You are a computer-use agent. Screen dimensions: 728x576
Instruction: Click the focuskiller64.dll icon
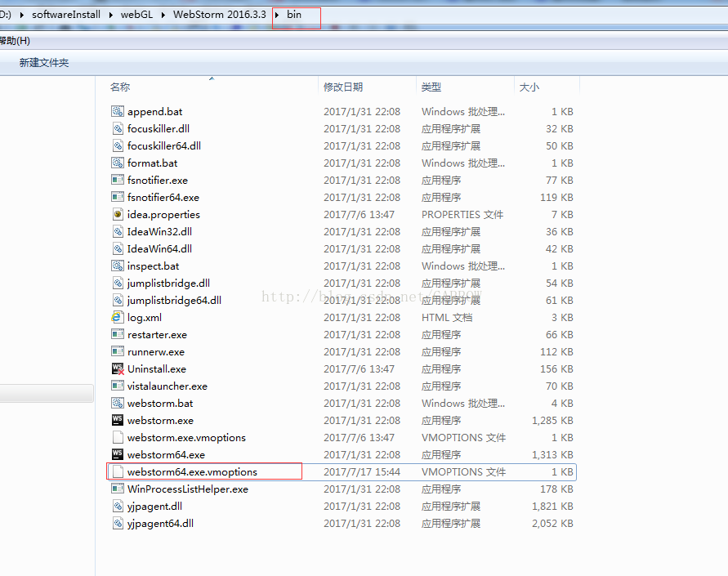pyautogui.click(x=118, y=145)
